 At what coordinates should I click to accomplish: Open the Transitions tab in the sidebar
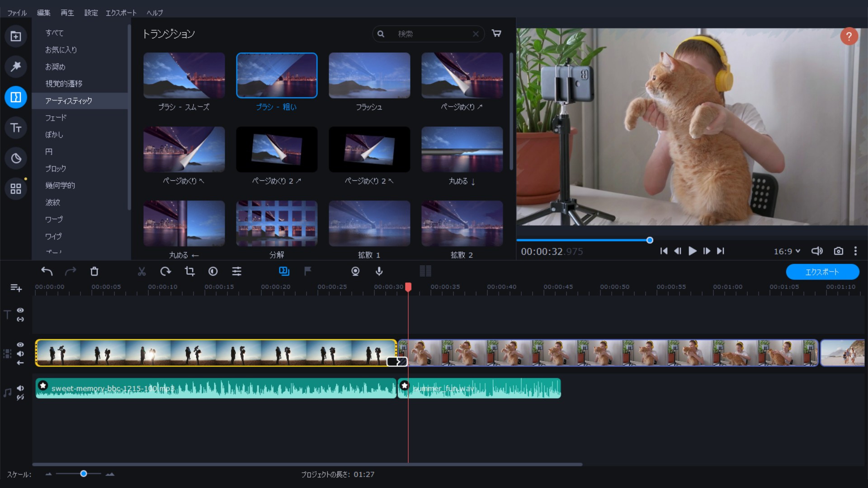(x=16, y=97)
